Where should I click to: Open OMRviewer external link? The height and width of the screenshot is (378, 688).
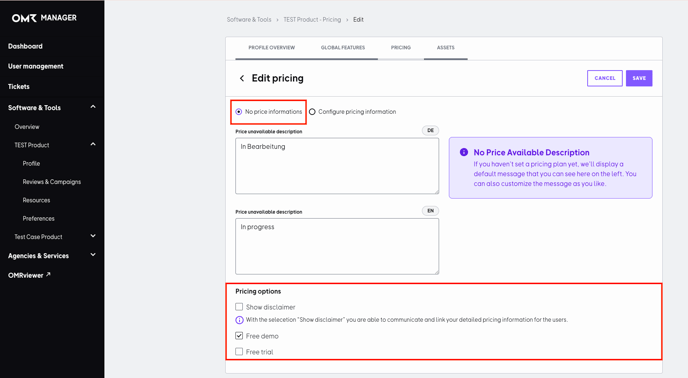29,275
